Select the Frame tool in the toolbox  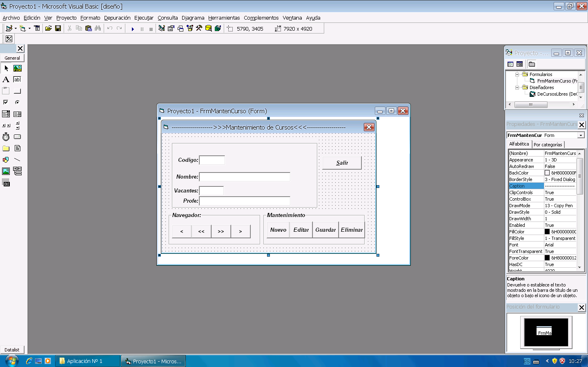(6, 91)
